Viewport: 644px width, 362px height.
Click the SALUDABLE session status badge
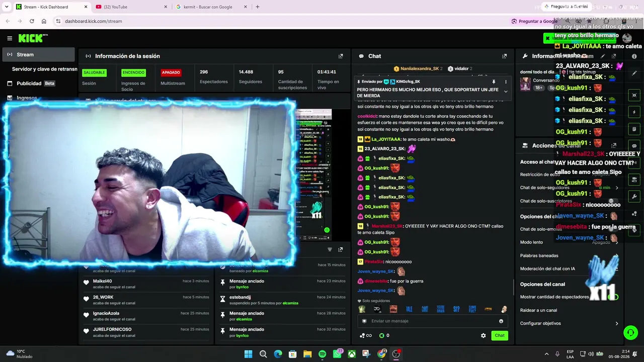tap(94, 72)
